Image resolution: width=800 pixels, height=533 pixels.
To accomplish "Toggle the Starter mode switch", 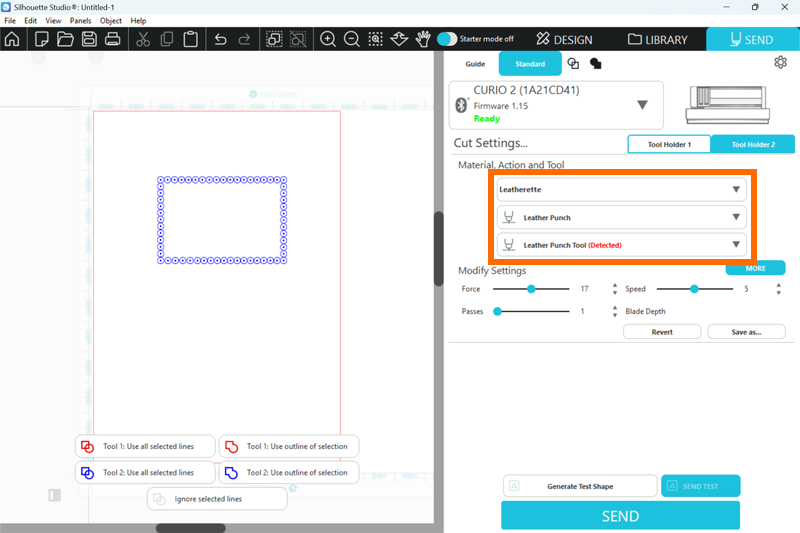I will click(447, 39).
